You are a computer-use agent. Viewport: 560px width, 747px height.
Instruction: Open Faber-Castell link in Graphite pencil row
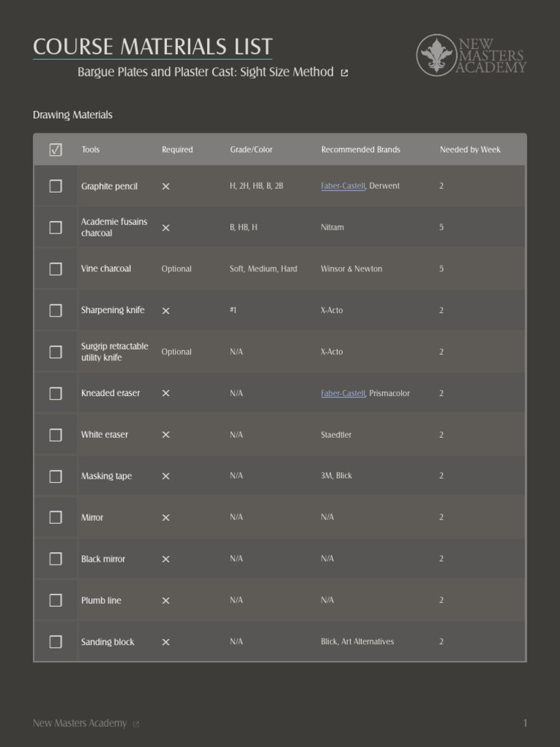343,186
